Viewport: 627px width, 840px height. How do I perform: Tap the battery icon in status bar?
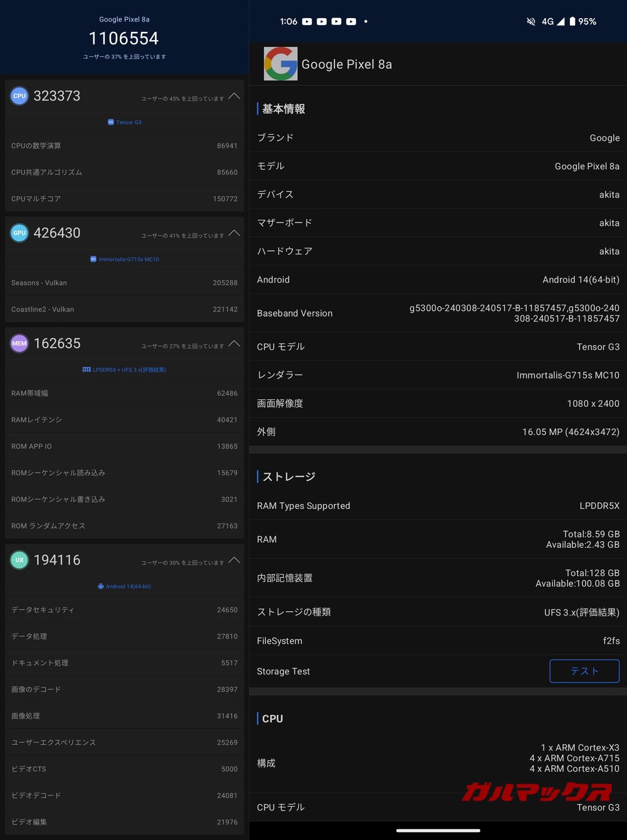coord(571,21)
